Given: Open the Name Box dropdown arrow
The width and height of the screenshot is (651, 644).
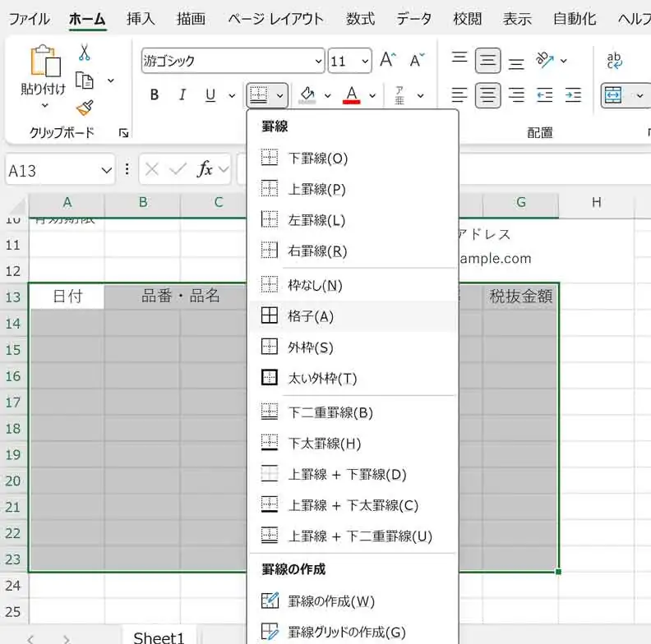Looking at the screenshot, I should (x=105, y=170).
